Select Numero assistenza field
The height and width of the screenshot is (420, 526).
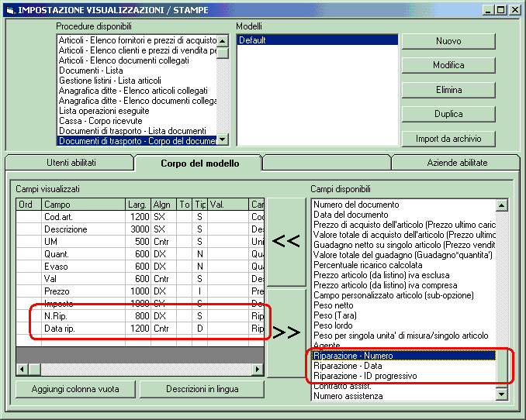tap(404, 396)
